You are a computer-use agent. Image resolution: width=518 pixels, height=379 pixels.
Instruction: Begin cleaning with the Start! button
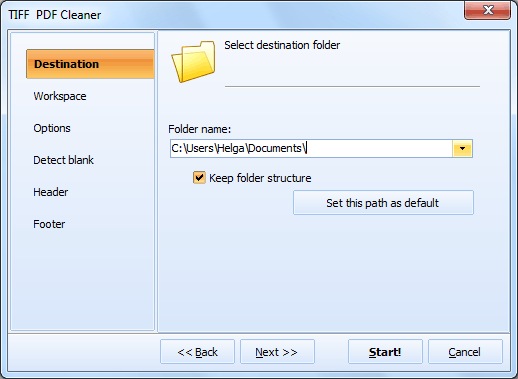pos(385,352)
